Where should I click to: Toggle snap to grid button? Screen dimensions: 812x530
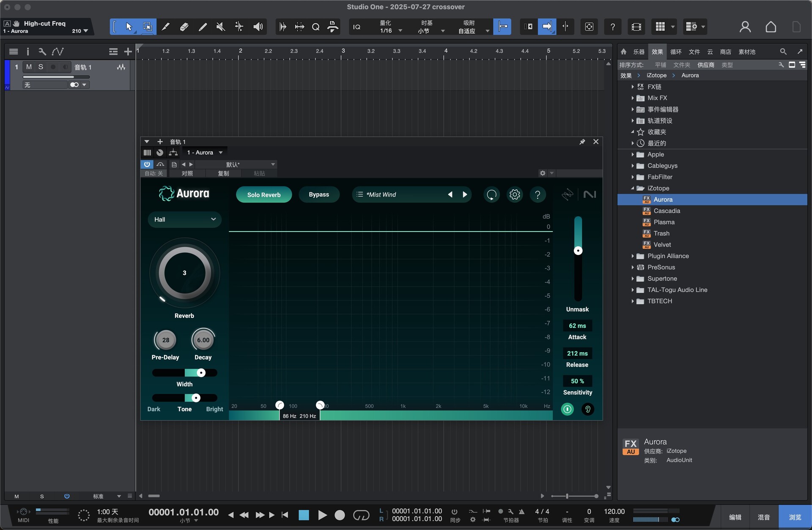coord(502,27)
